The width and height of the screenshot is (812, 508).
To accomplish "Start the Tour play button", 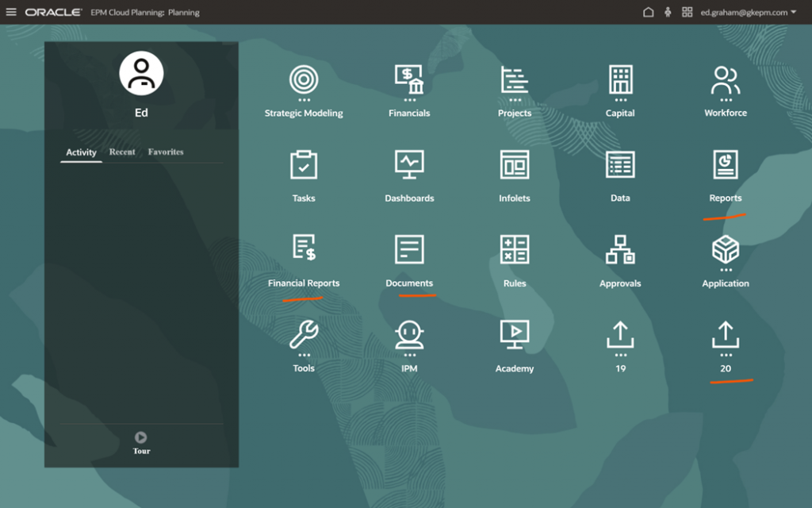I will tap(141, 437).
